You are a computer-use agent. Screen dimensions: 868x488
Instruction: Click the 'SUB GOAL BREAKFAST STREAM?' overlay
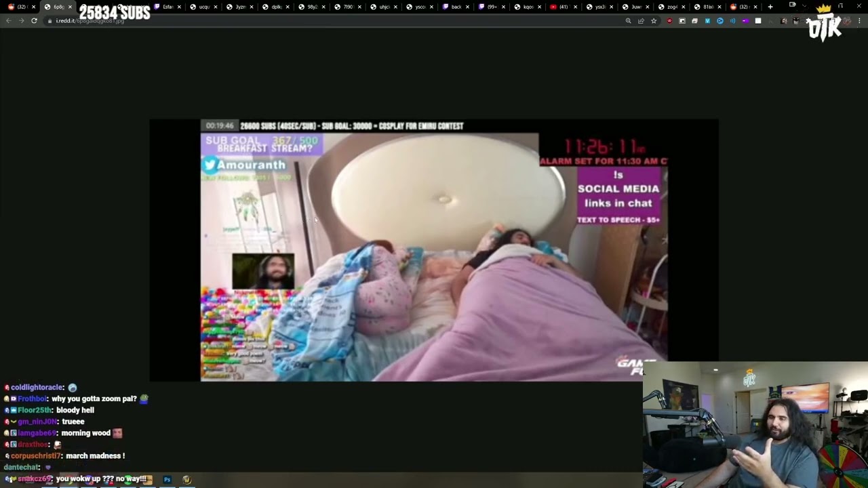262,144
